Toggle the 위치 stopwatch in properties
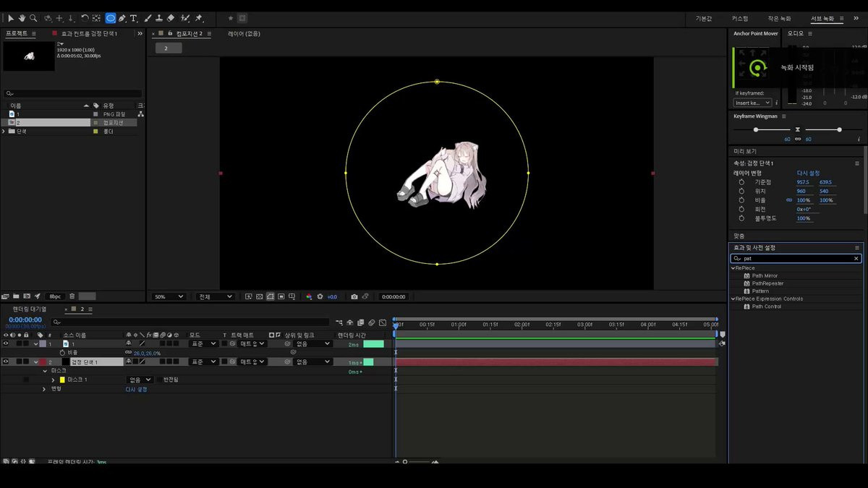Screen dimensions: 868x488 pyautogui.click(x=741, y=192)
